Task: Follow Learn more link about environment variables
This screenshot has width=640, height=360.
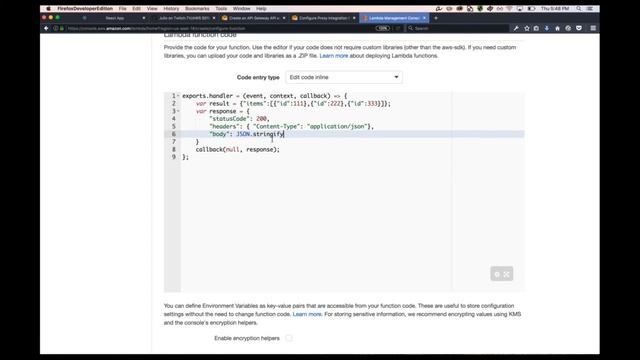Action: click(x=307, y=314)
